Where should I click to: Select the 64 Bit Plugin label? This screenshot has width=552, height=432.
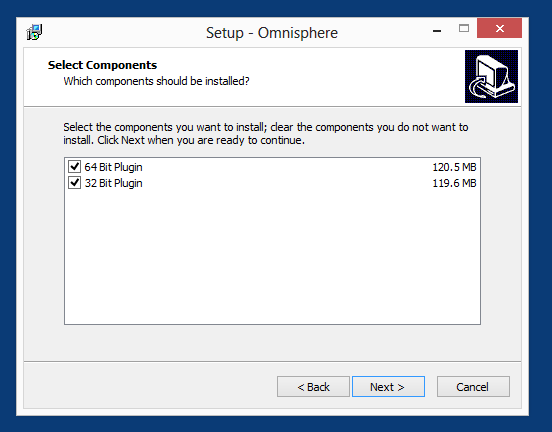113,167
